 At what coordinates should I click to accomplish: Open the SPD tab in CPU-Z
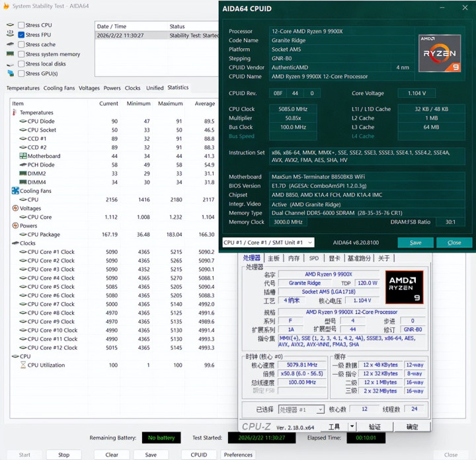[x=313, y=258]
